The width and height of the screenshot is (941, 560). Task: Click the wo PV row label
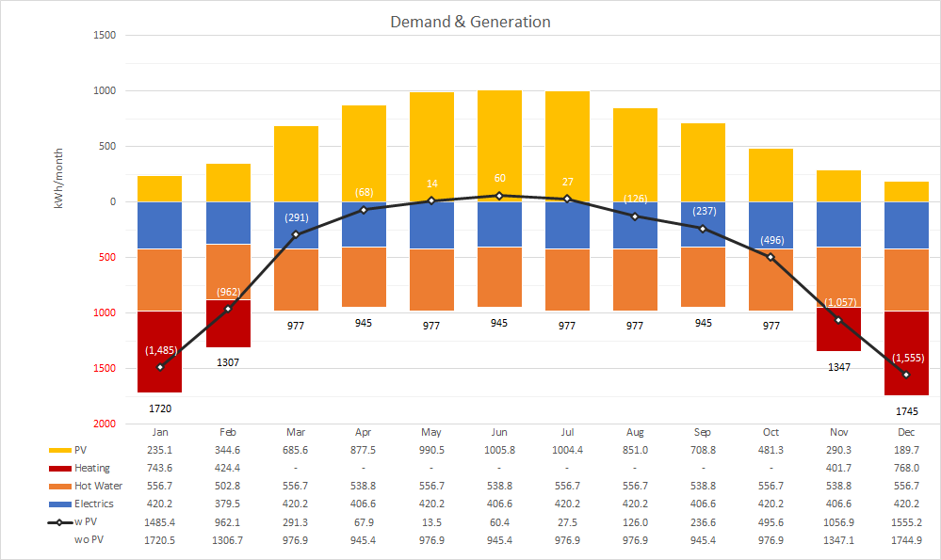[x=89, y=540]
